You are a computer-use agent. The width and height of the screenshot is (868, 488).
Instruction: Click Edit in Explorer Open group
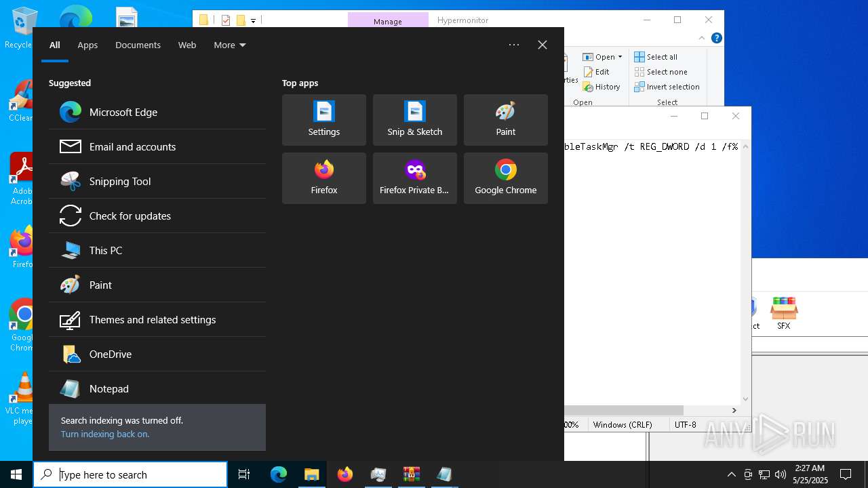pyautogui.click(x=596, y=72)
